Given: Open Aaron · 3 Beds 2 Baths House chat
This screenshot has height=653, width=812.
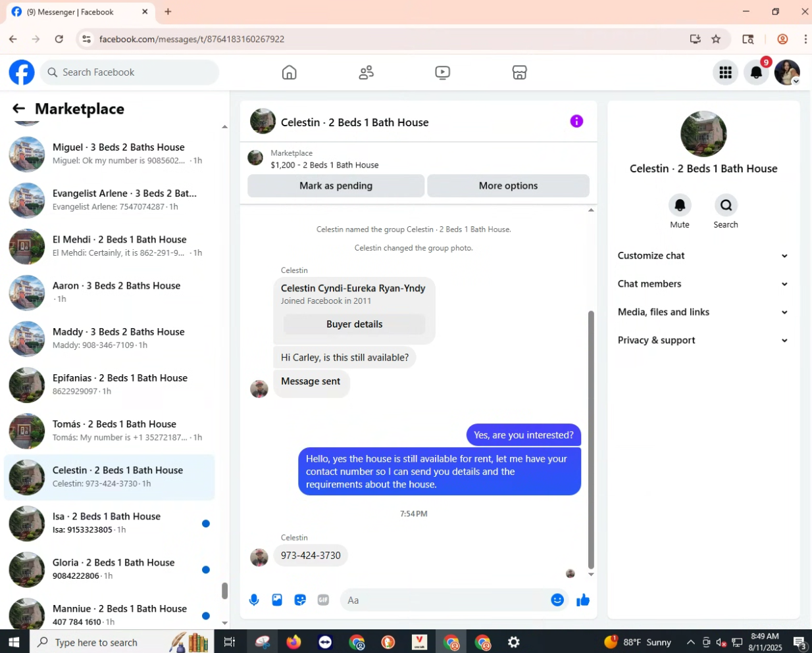Looking at the screenshot, I should [x=109, y=292].
